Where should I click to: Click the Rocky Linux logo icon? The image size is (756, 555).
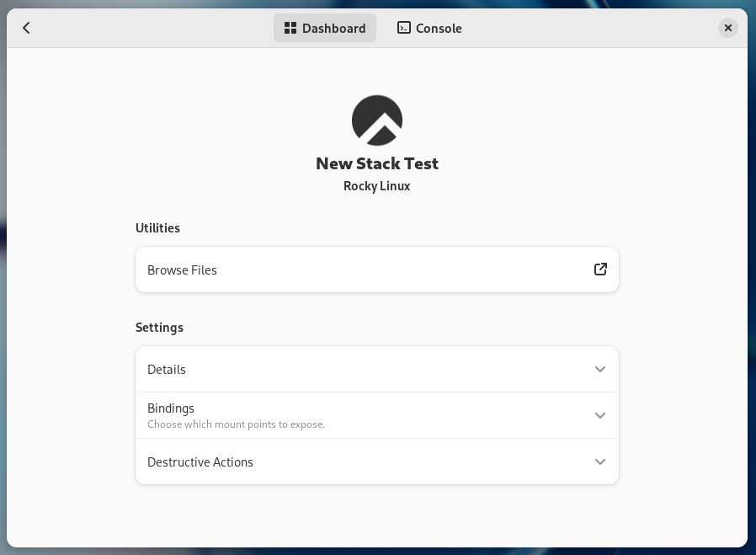point(377,120)
